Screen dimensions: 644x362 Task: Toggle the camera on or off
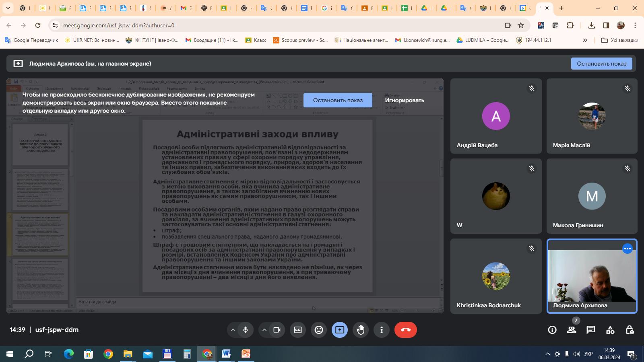tap(277, 330)
